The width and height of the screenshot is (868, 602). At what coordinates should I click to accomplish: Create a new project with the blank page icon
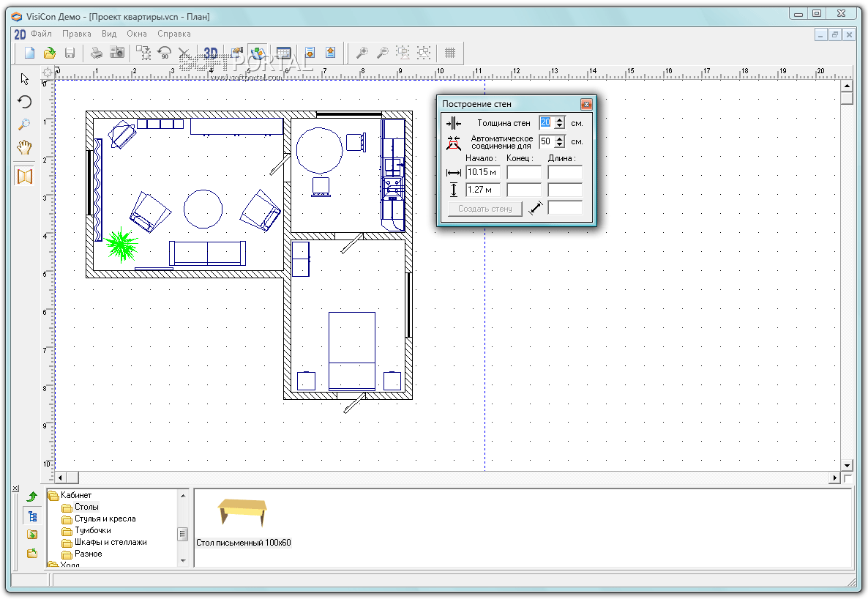click(x=30, y=53)
